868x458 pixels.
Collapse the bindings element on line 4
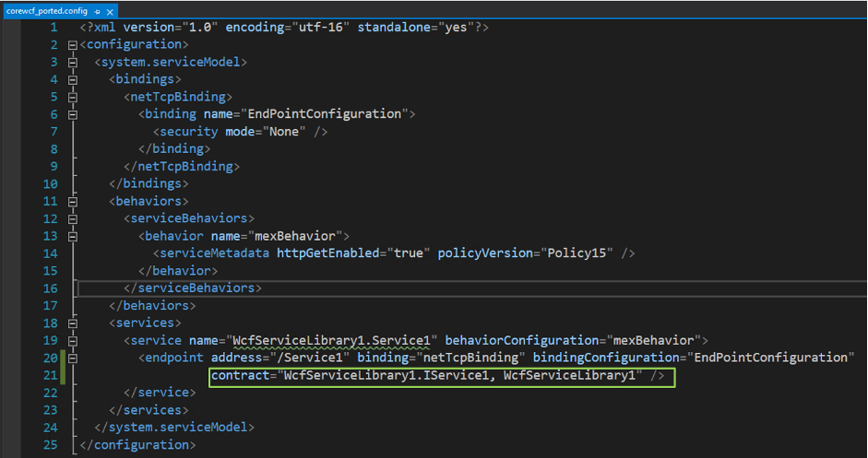point(73,79)
